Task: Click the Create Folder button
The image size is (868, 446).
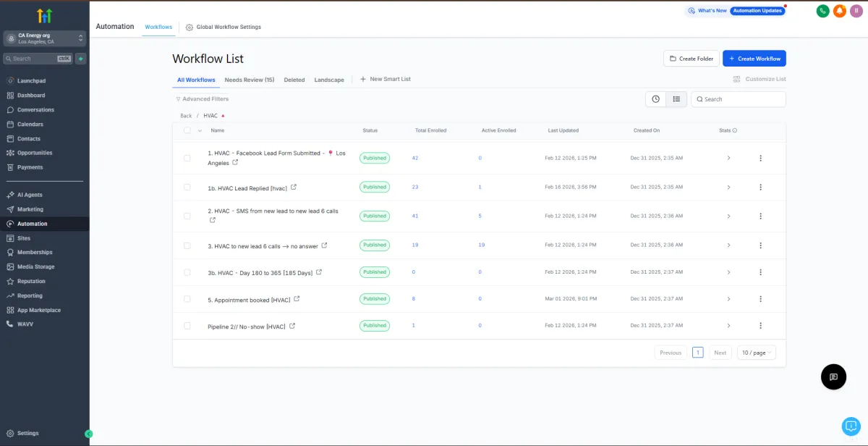Action: [691, 59]
